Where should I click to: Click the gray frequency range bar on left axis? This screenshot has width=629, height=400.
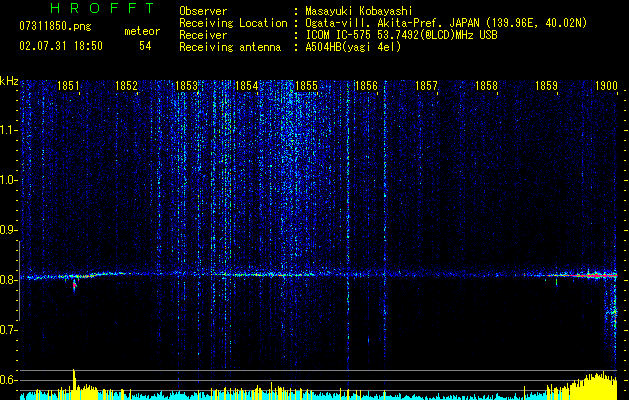pyautogui.click(x=20, y=281)
